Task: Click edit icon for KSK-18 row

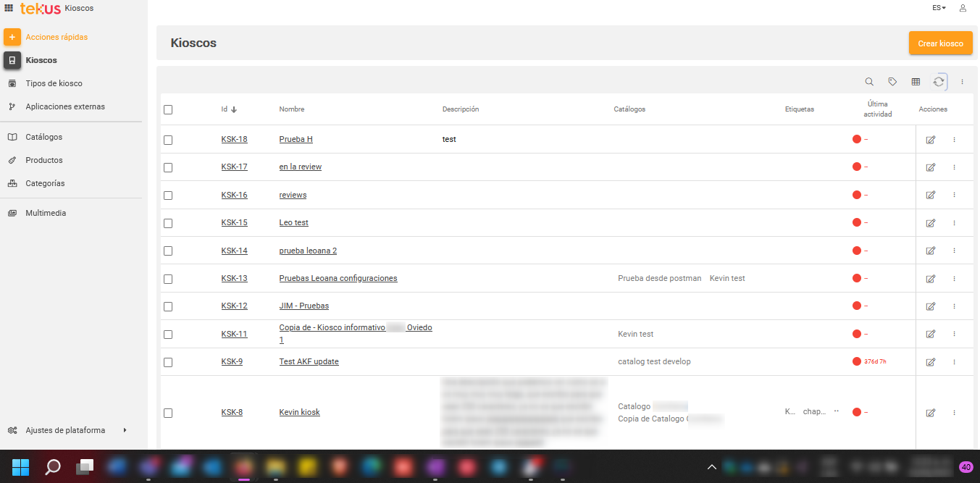Action: (x=931, y=140)
